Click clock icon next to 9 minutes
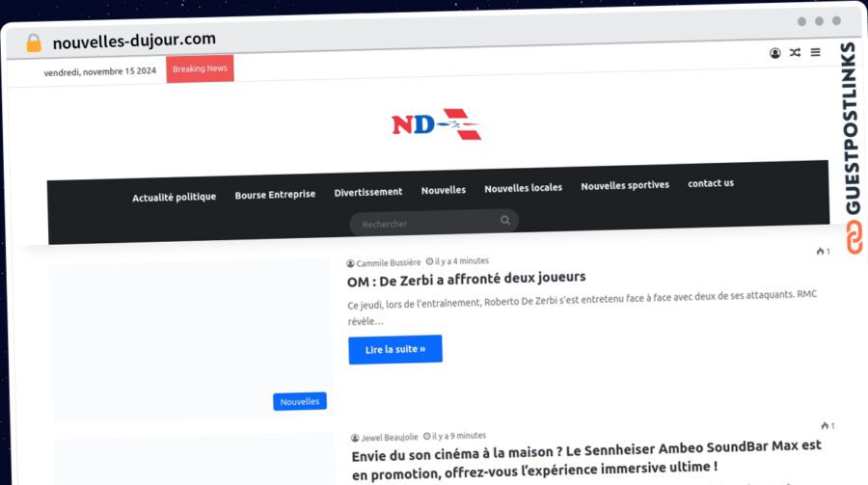This screenshot has width=868, height=485. click(427, 436)
